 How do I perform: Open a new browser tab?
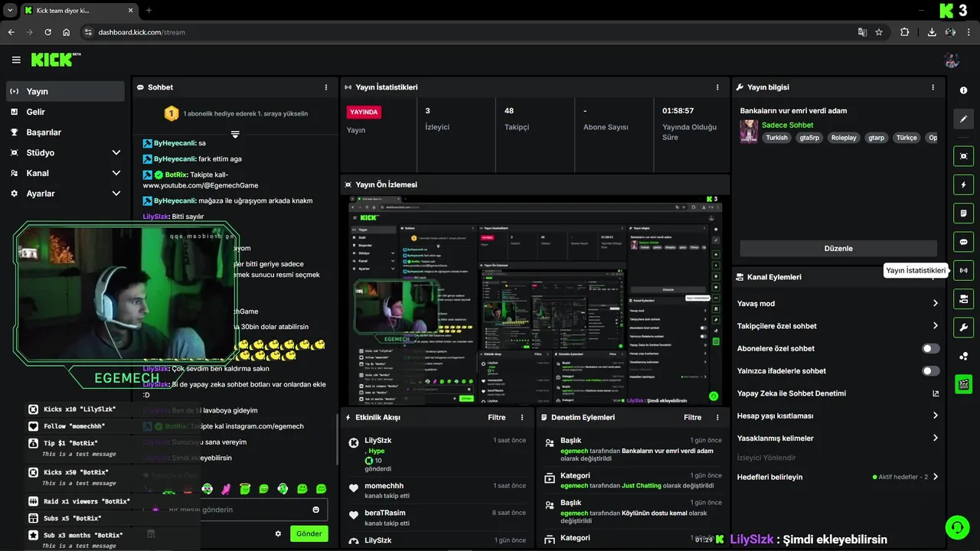coord(149,11)
